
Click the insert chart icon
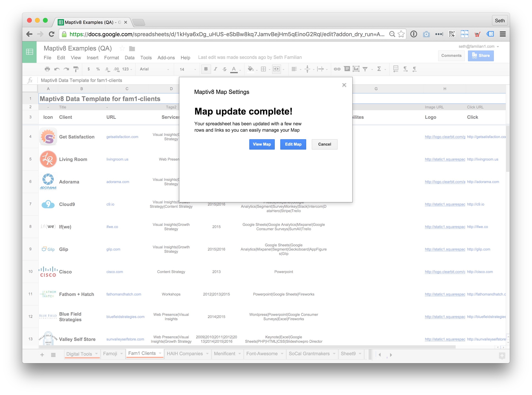(x=356, y=69)
